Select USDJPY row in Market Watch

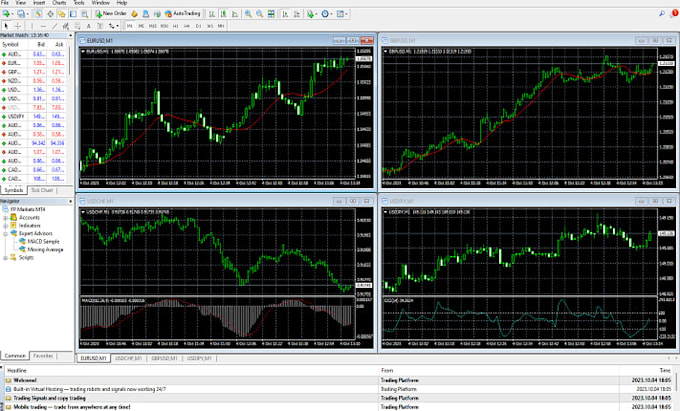[x=34, y=116]
